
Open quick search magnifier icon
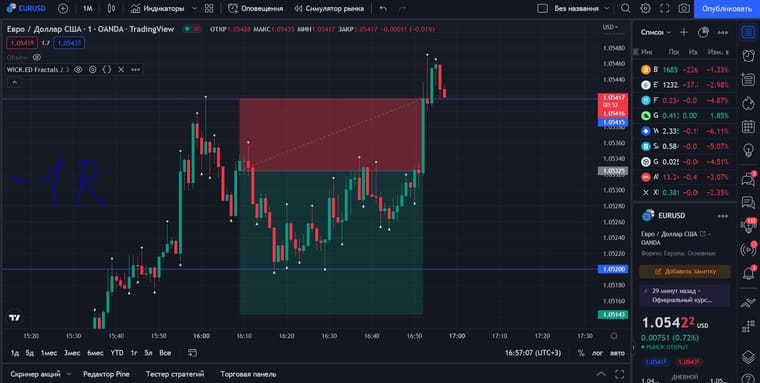(626, 8)
